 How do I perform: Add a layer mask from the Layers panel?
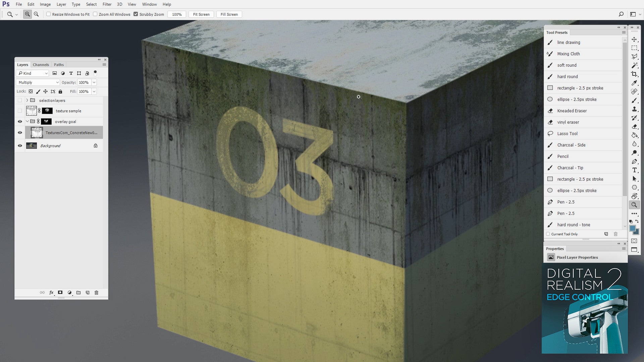[x=60, y=292]
